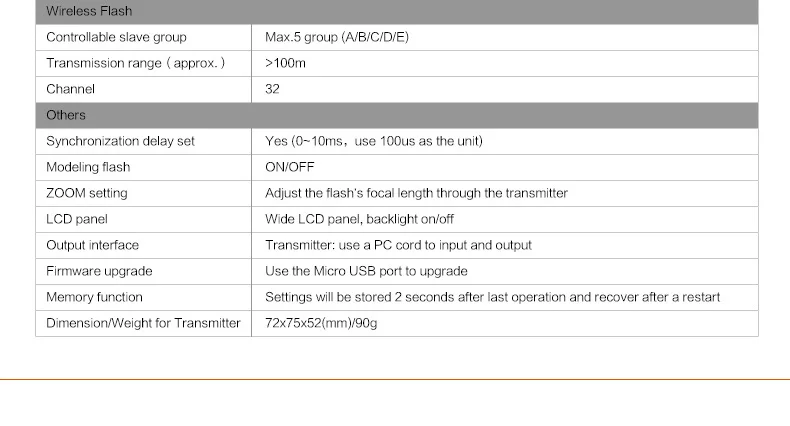Click the 72x75x52(mm)/90g dimension value
Viewport: 790px width, 426px height.
click(x=321, y=323)
